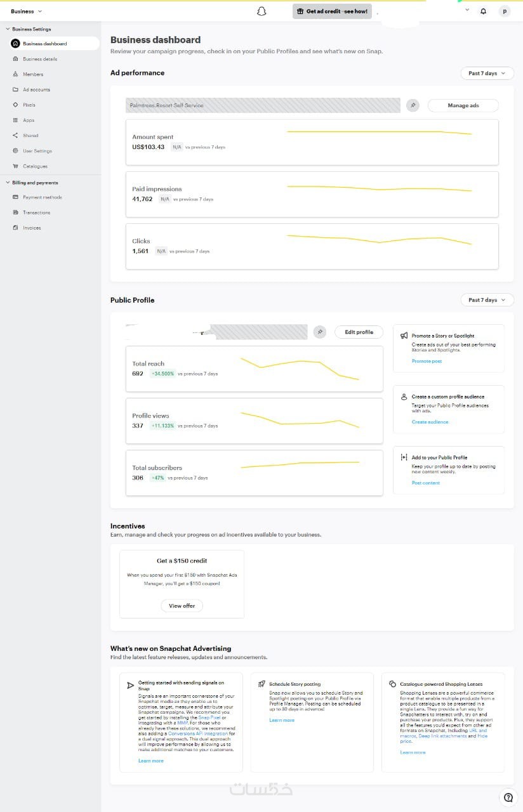523x812 pixels.
Task: Click the Public Profile pin icon
Action: click(320, 332)
